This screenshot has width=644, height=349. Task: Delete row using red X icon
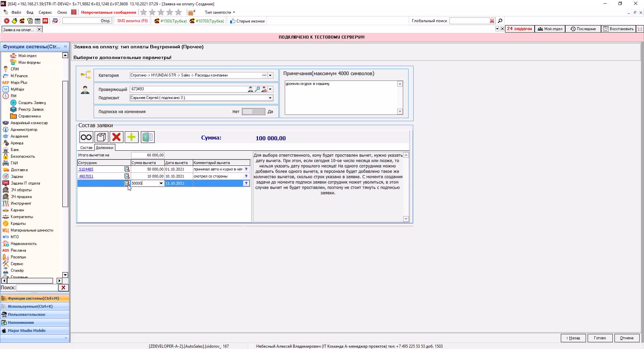pyautogui.click(x=116, y=137)
